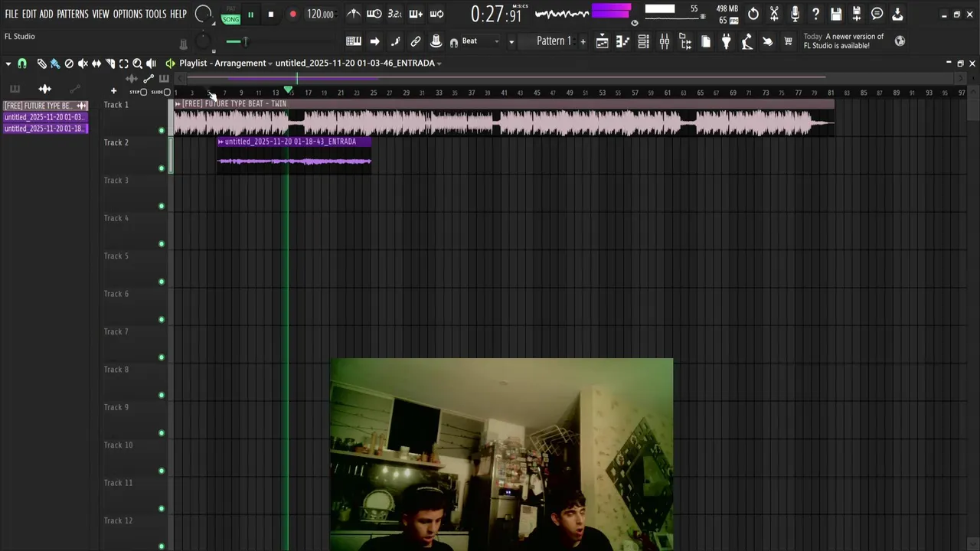Select the delete tool in Playlist
The width and height of the screenshot is (980, 551).
tap(69, 64)
